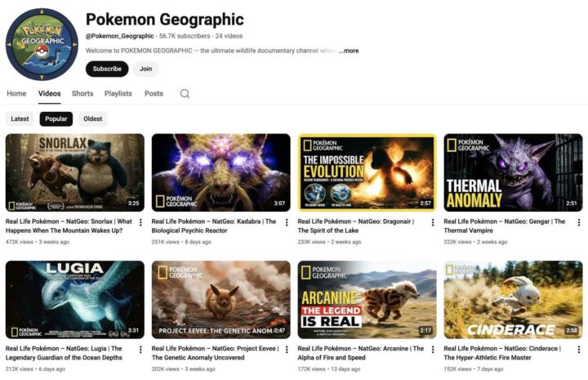Open options menu for Lugia video

click(x=140, y=350)
